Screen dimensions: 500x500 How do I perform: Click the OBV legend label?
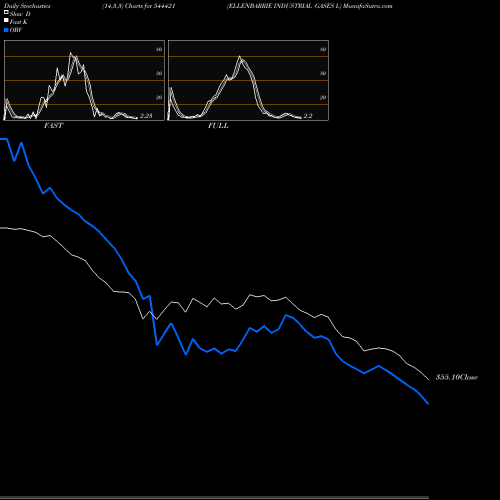[x=16, y=30]
